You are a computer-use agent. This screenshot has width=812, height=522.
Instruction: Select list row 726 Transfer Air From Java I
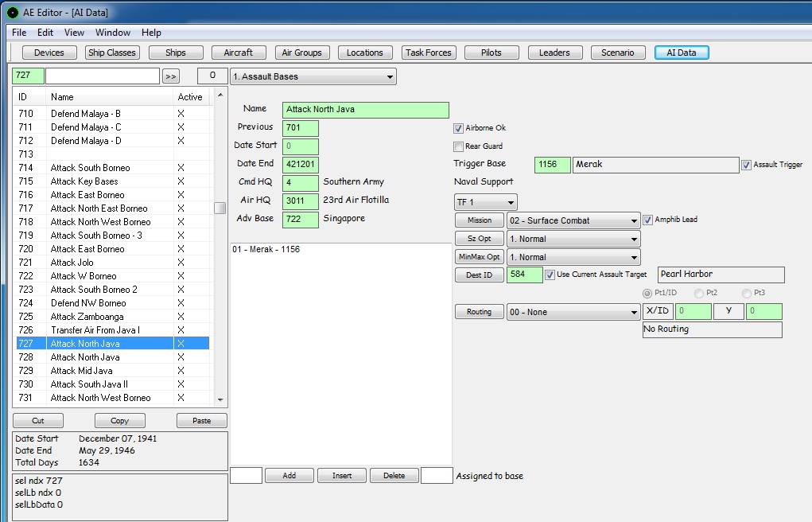tap(113, 329)
